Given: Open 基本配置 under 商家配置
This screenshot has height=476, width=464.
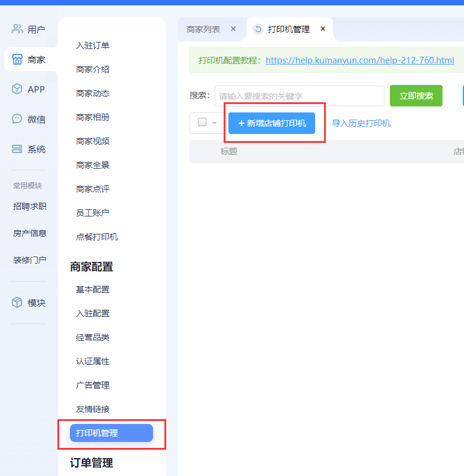Looking at the screenshot, I should click(93, 289).
